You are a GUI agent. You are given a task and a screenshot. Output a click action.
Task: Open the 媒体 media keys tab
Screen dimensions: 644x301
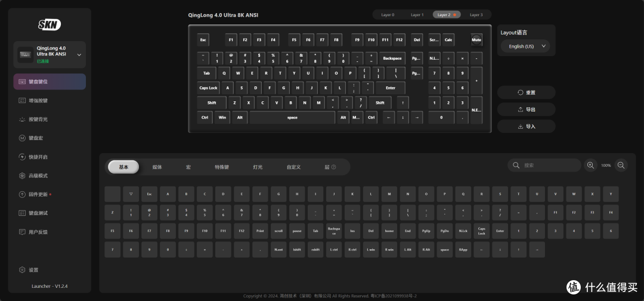pyautogui.click(x=157, y=167)
